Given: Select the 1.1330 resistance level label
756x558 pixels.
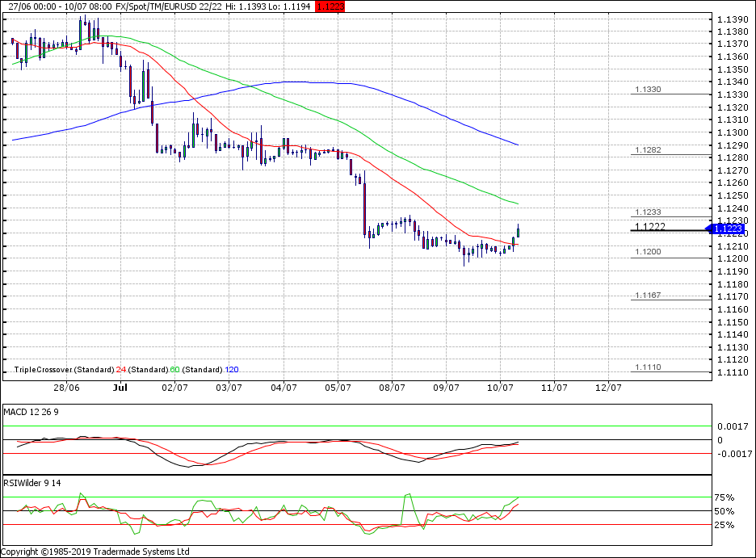Looking at the screenshot, I should [x=648, y=90].
